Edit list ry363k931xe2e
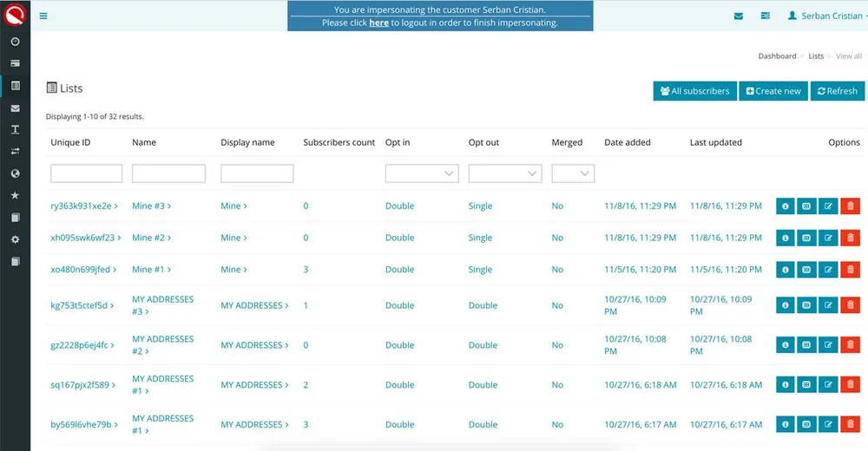This screenshot has width=868, height=451. (828, 206)
